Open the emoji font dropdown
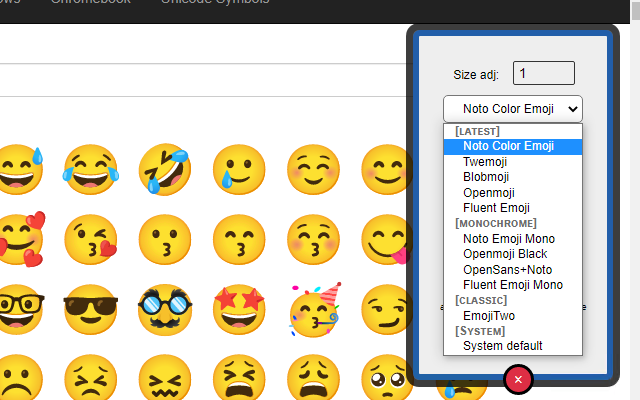Image resolution: width=640 pixels, height=400 pixels. (513, 109)
